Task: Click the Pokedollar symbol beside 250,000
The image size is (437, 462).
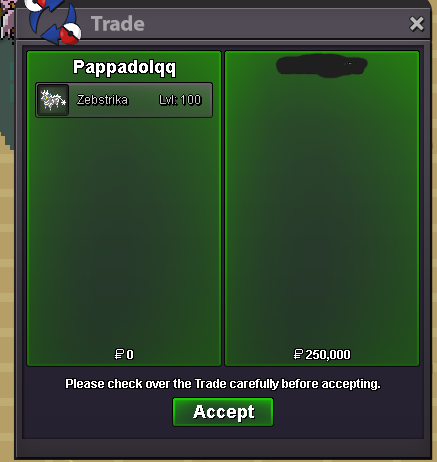Action: click(x=298, y=354)
